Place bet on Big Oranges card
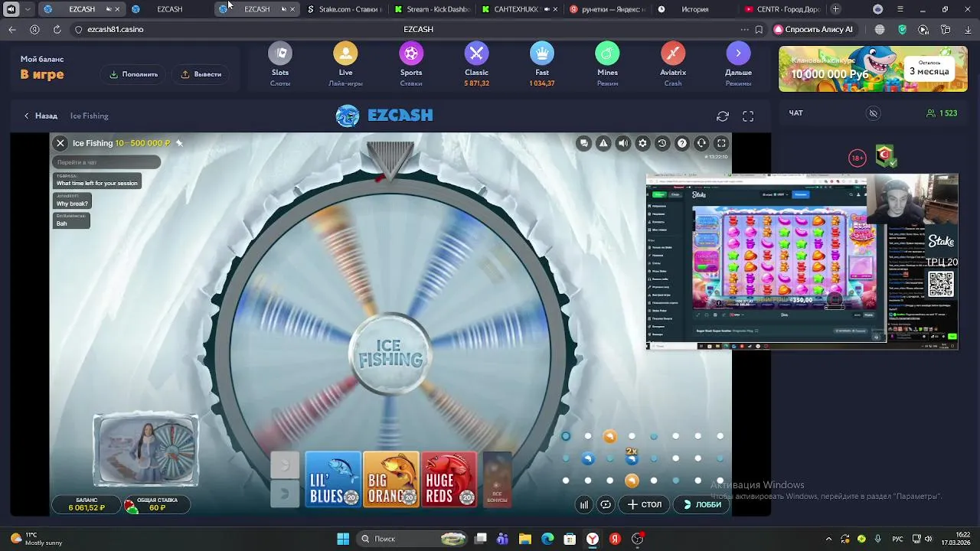Image resolution: width=980 pixels, height=551 pixels. coord(391,479)
